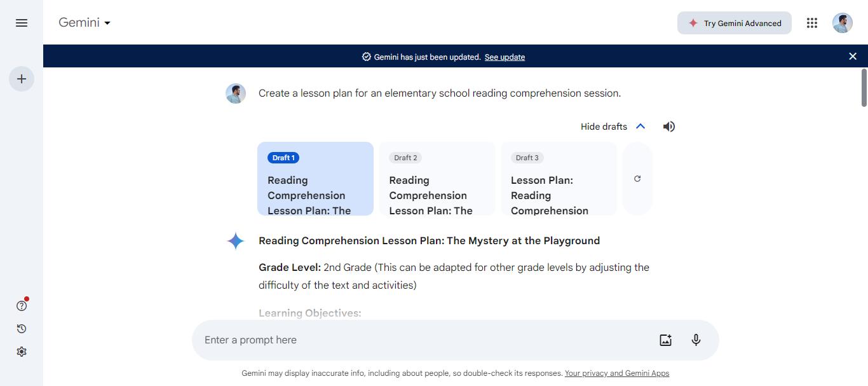Image resolution: width=868 pixels, height=386 pixels.
Task: Activate voice input with the microphone icon
Action: [695, 340]
